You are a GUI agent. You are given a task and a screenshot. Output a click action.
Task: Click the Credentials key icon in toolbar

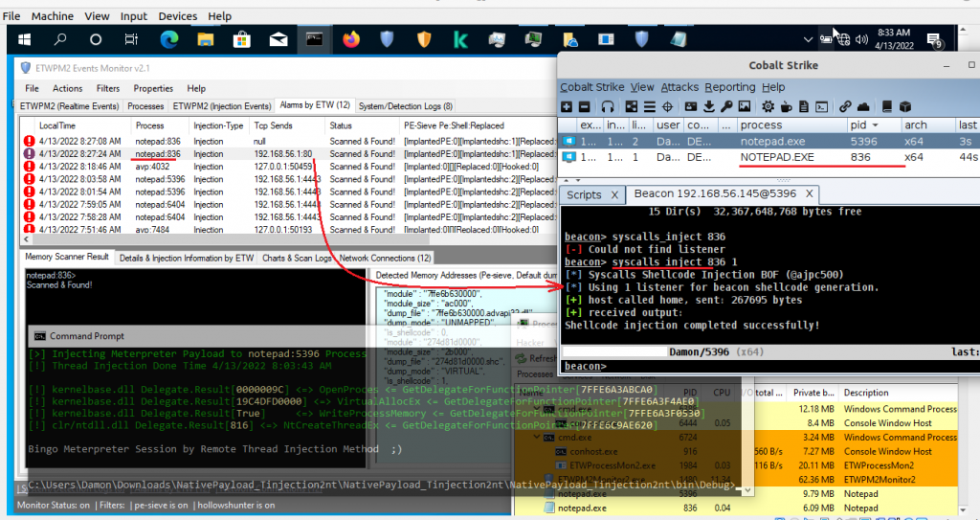[726, 106]
